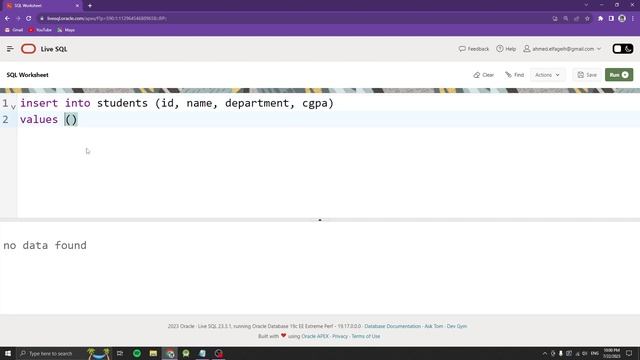
Task: Select the Chrome icon in the taskbar
Action: (x=170, y=353)
